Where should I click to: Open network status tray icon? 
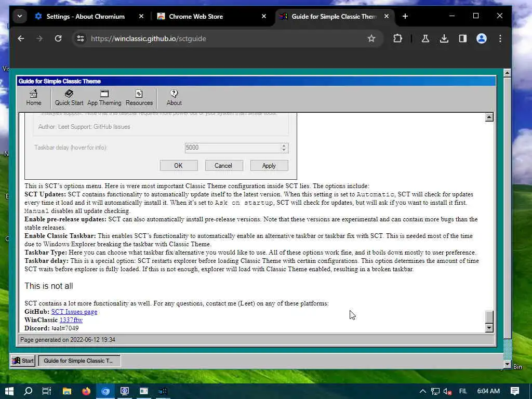[435, 391]
